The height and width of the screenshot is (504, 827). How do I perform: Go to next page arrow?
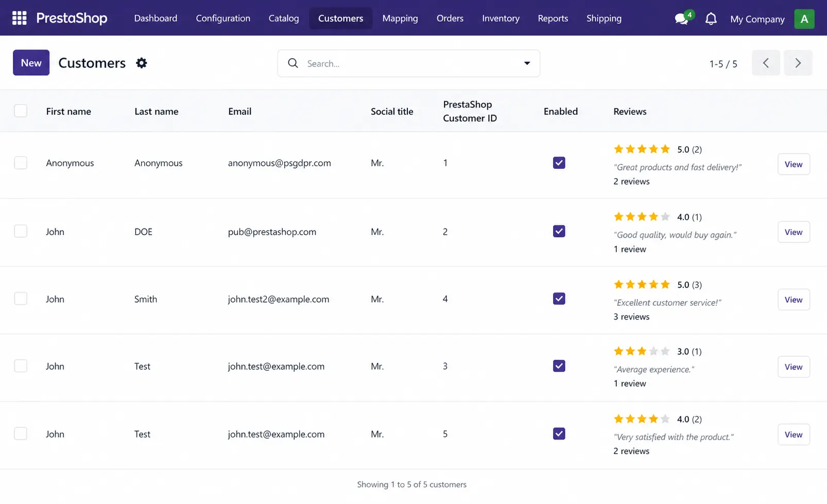pyautogui.click(x=798, y=63)
